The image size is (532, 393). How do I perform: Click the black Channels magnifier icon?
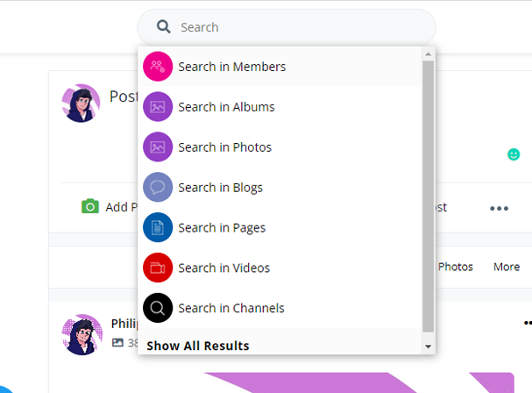[158, 309]
